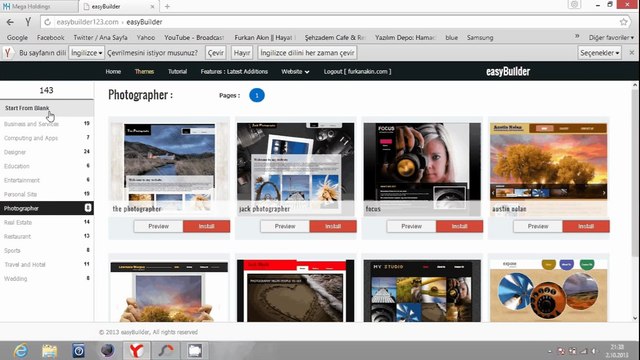
Task: Open YouTube - Broadcast bookmark
Action: click(x=194, y=37)
